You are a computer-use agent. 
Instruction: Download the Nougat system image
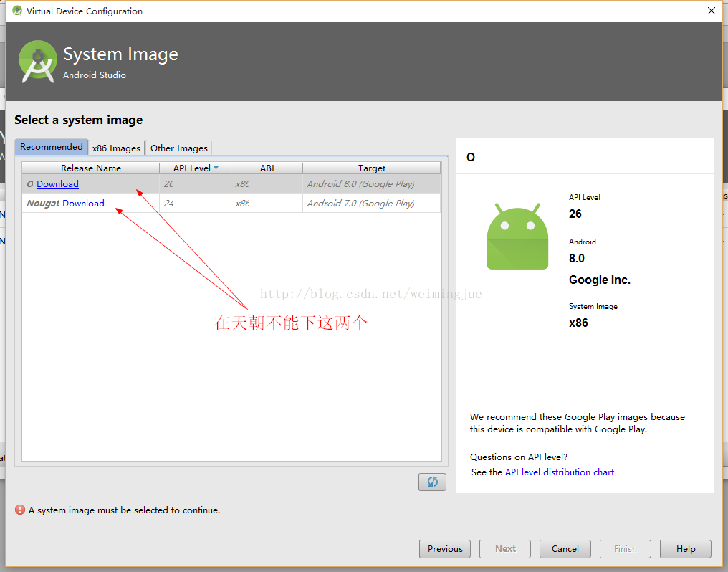click(83, 204)
